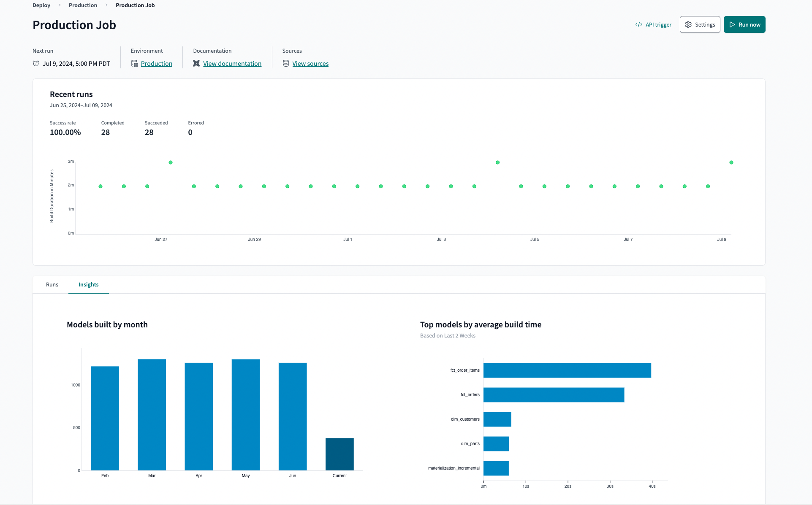
Task: Switch to the Runs tab
Action: tap(52, 284)
